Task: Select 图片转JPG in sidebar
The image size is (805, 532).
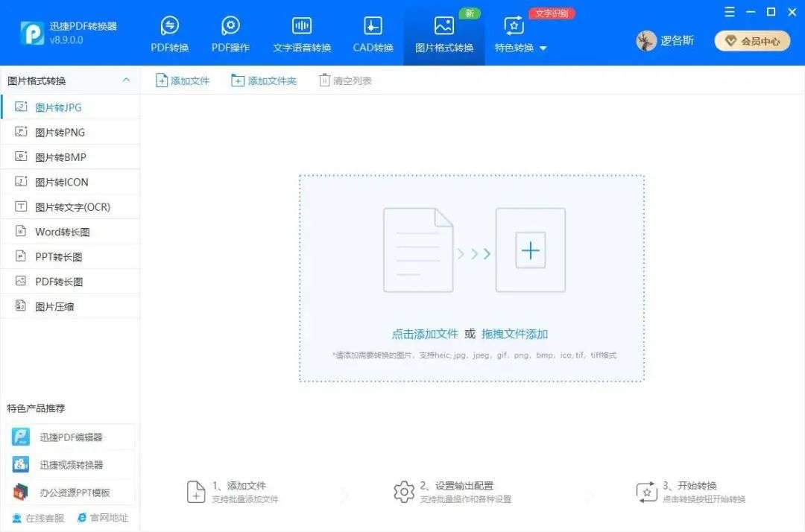Action: [70, 107]
